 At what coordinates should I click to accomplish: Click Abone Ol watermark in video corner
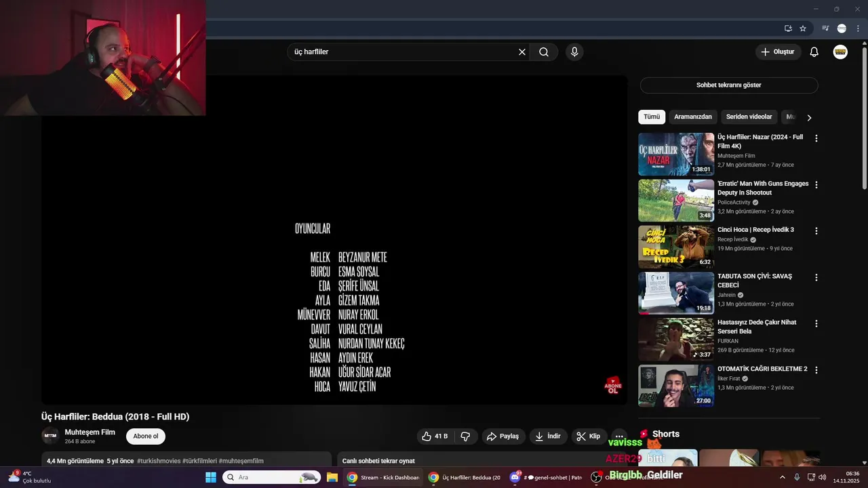613,386
